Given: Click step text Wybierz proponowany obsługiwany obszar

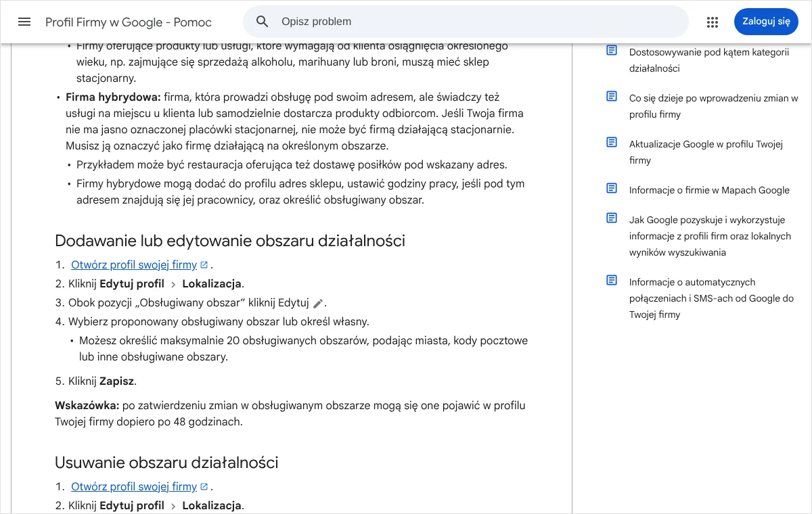Looking at the screenshot, I should [x=219, y=322].
